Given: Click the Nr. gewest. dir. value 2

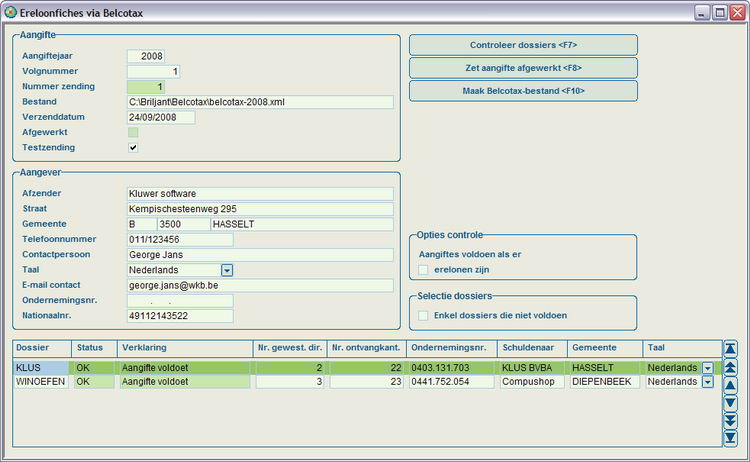Looking at the screenshot, I should (290, 368).
